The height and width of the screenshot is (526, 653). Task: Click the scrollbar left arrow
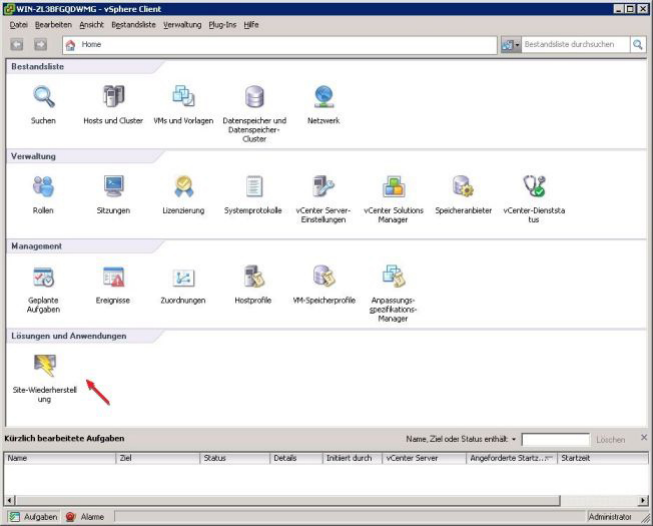click(x=9, y=500)
